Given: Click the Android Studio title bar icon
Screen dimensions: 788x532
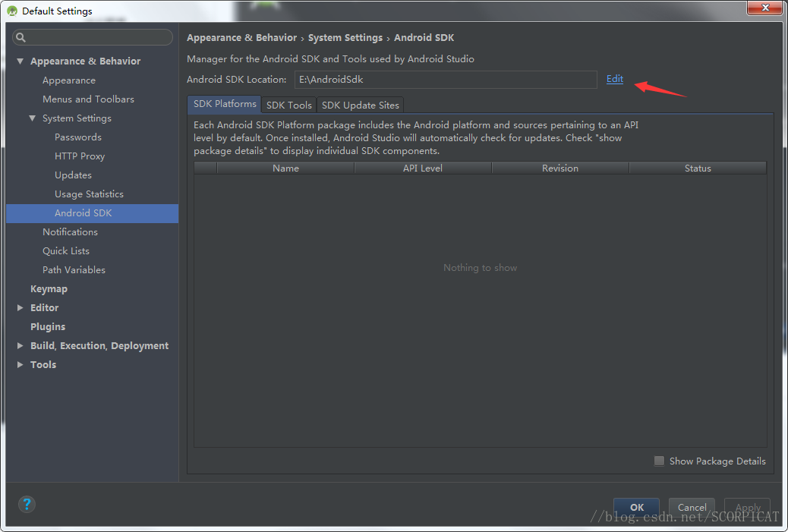Looking at the screenshot, I should [x=11, y=11].
